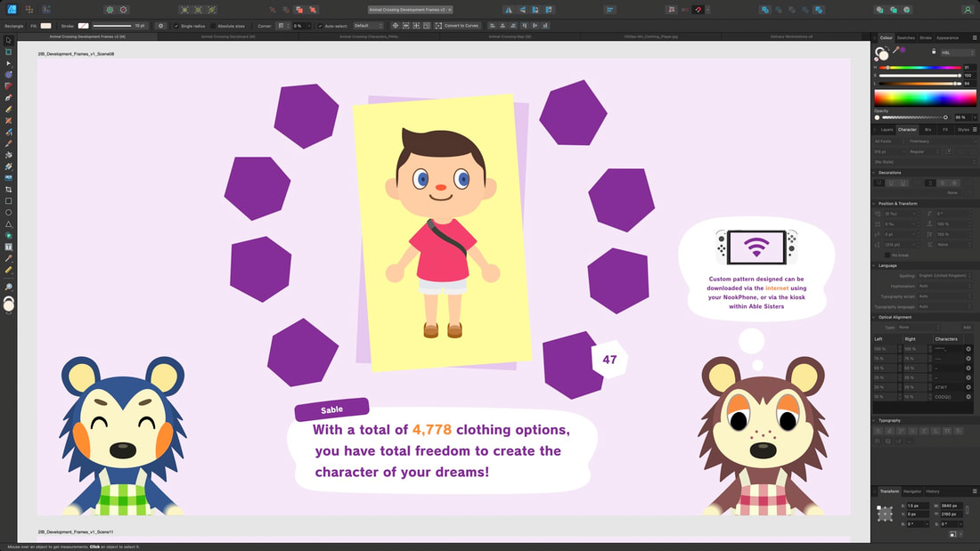Toggle the red snapping magnet button
The width and height of the screenshot is (980, 551).
tap(698, 10)
